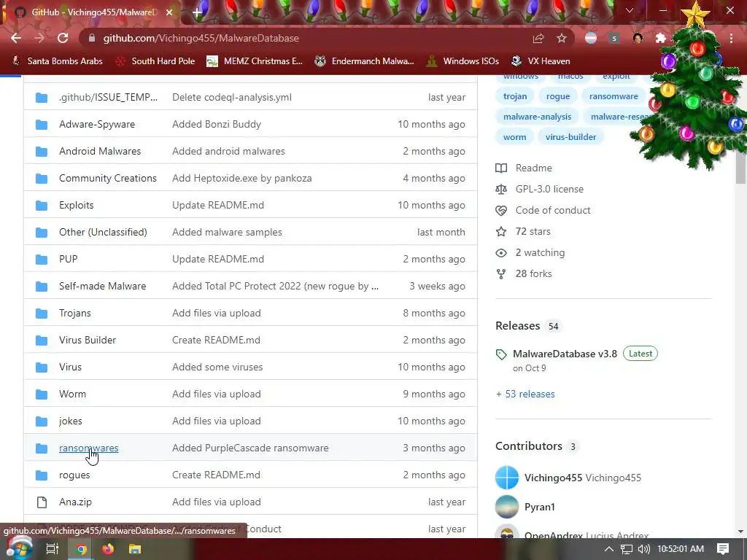
Task: Open the volume speaker tray icon
Action: tap(643, 549)
